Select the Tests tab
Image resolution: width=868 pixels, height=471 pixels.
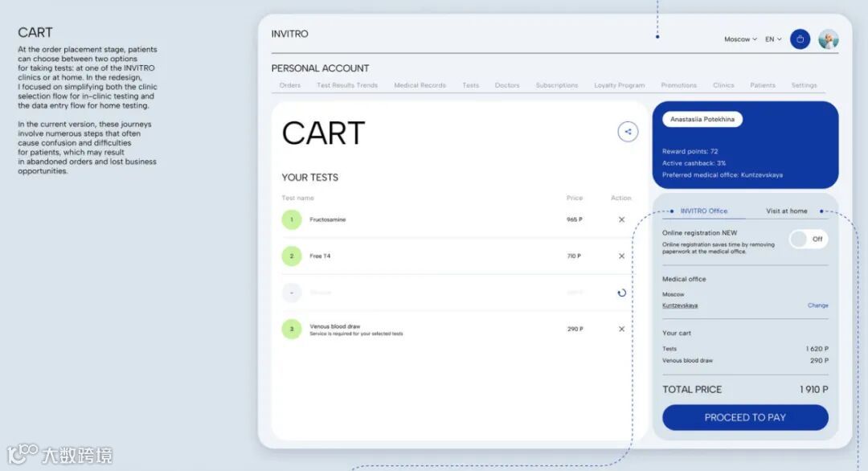pyautogui.click(x=470, y=85)
